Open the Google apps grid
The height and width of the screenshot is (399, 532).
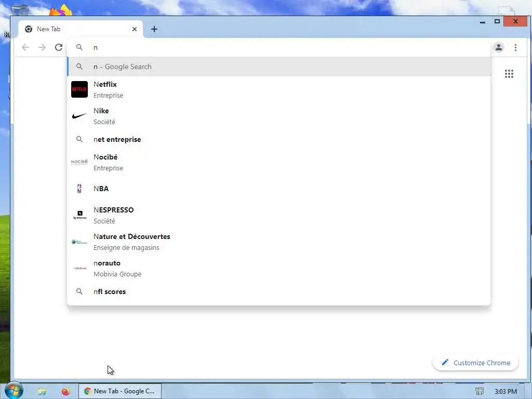[509, 74]
